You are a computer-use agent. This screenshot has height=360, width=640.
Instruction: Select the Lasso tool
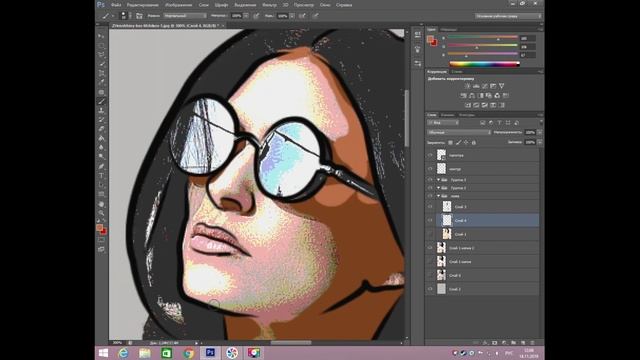click(x=101, y=55)
